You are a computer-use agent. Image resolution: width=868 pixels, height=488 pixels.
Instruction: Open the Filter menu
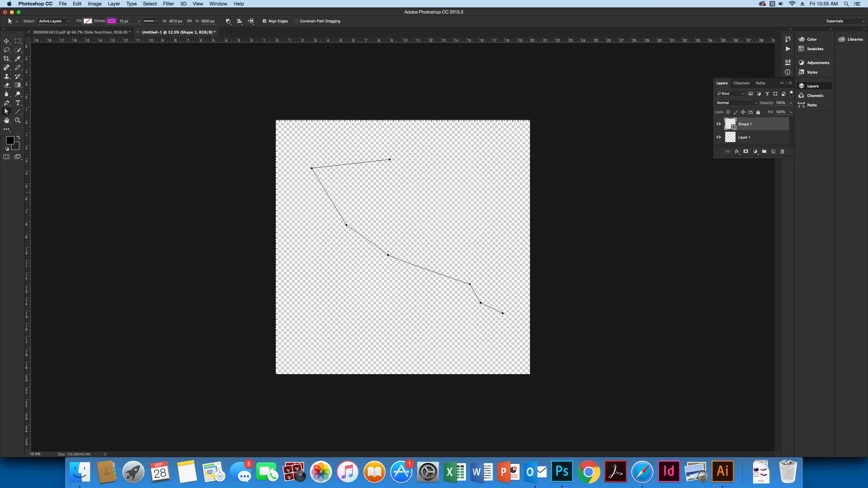(x=168, y=4)
